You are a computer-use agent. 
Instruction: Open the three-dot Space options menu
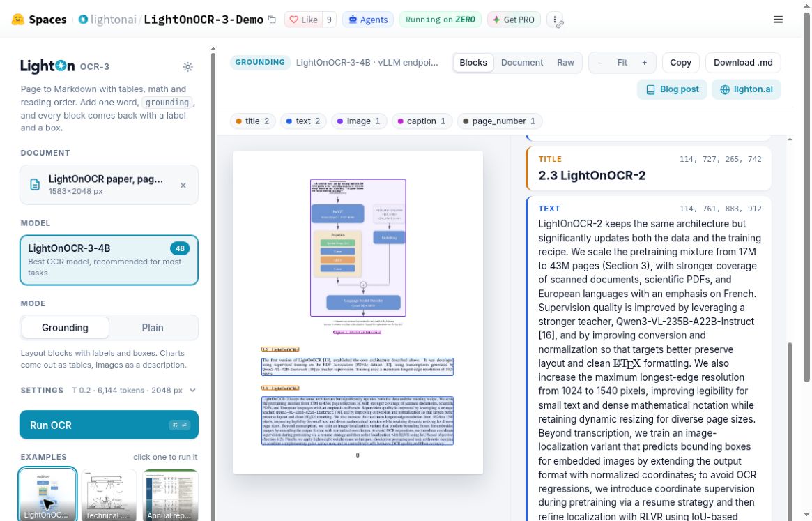[555, 20]
